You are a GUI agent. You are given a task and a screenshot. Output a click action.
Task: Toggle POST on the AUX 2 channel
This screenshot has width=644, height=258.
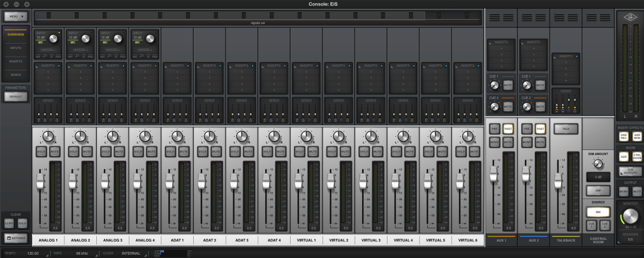pos(540,129)
